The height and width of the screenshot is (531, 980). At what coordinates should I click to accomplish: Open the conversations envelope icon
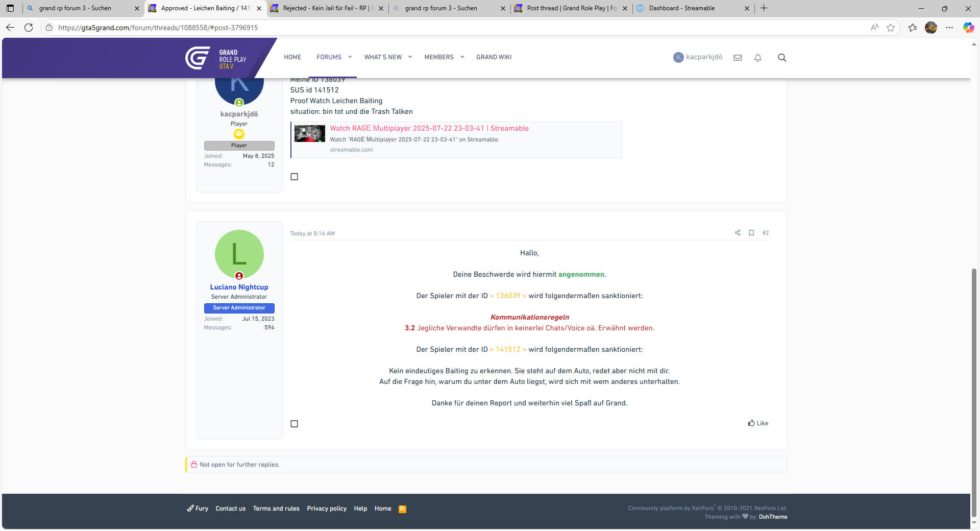[x=738, y=58]
